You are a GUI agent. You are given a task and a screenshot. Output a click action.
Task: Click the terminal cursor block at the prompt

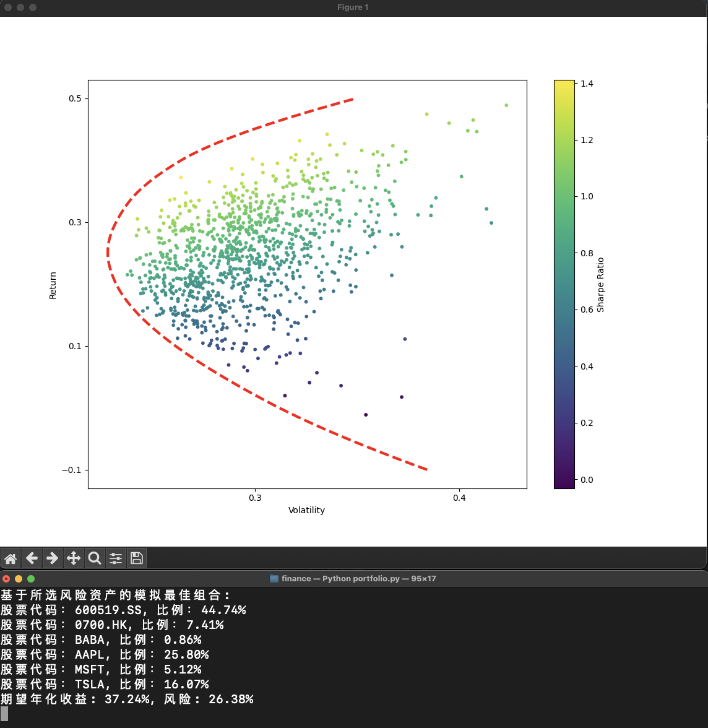(x=4, y=714)
